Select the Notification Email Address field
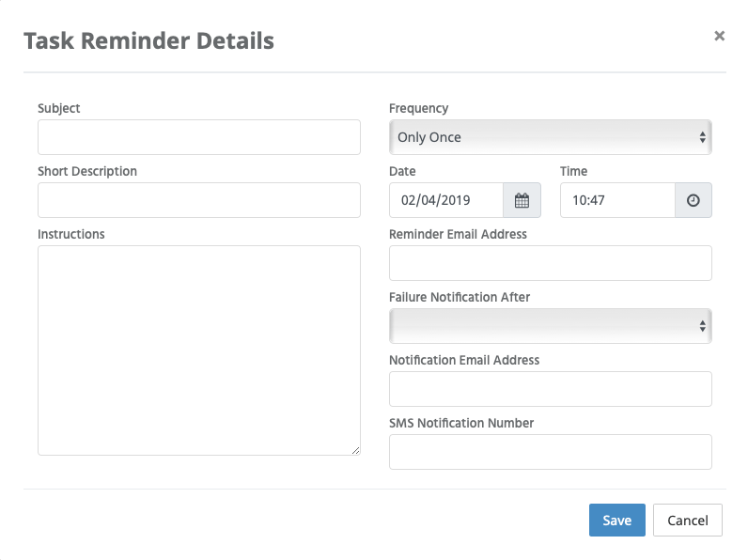Image resolution: width=748 pixels, height=560 pixels. tap(551, 389)
